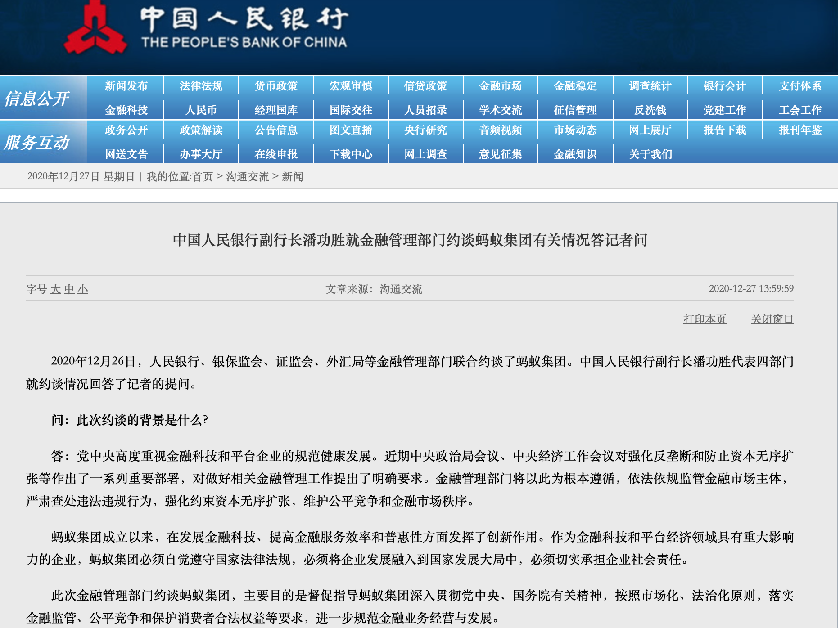The width and height of the screenshot is (840, 628).
Task: Open 征信管理 menu item
Action: pos(575,110)
